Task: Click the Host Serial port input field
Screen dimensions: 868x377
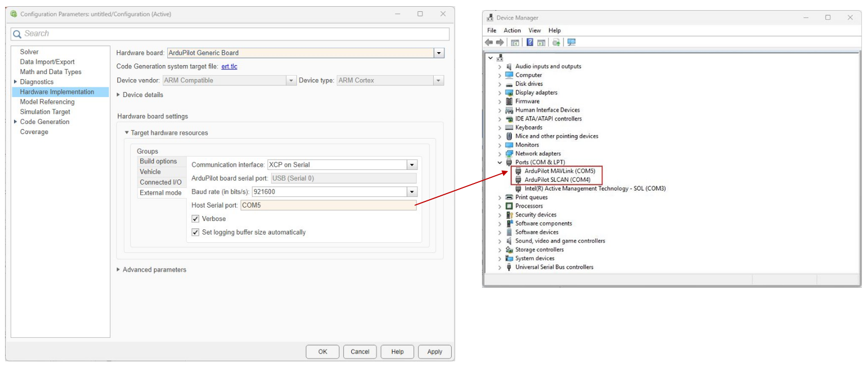Action: 328,205
